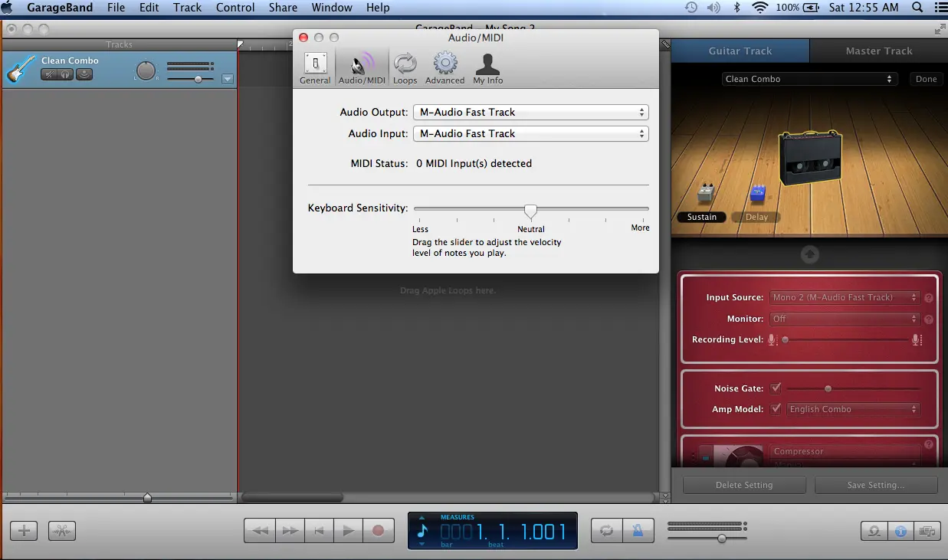Click the Done button

click(x=926, y=79)
